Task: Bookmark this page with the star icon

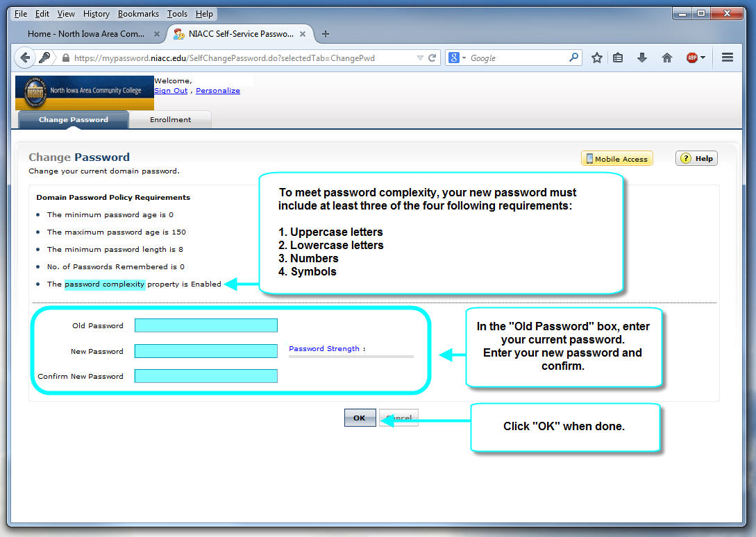Action: 596,58
